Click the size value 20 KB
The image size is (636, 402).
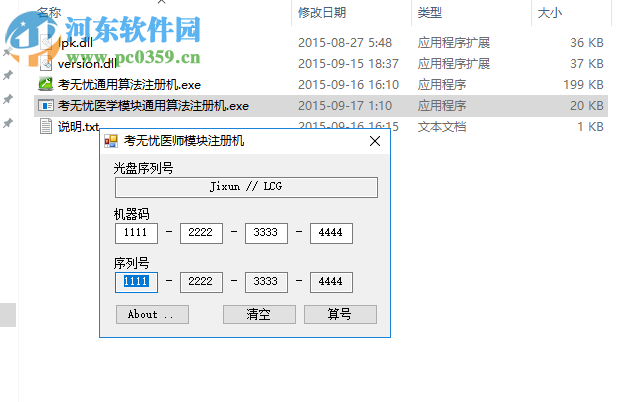tap(587, 105)
